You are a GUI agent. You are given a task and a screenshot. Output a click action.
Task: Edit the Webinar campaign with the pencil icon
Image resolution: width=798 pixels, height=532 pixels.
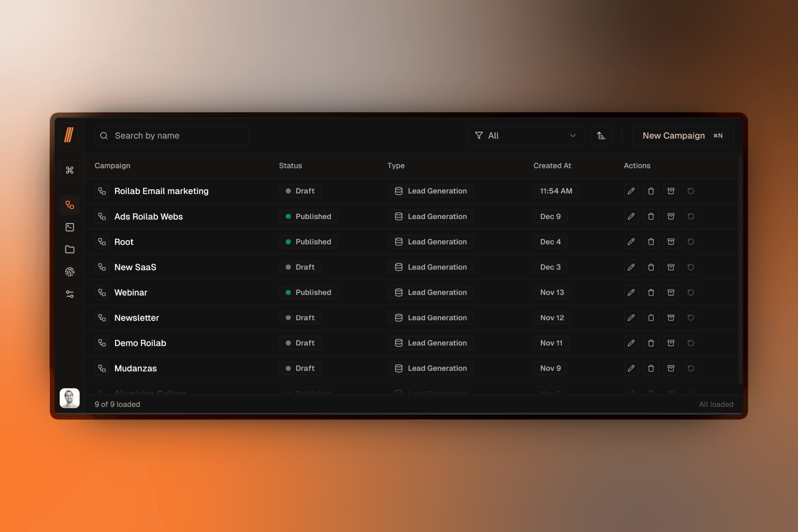631,292
